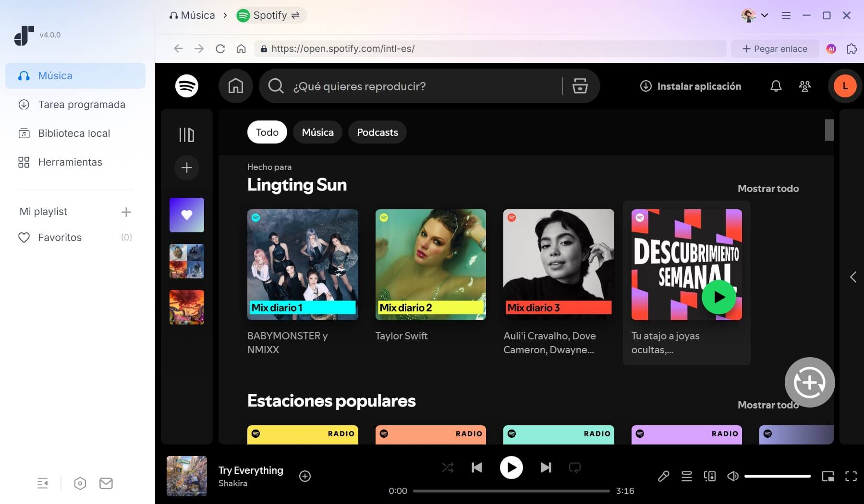Open Biblioteca local in sidebar
The height and width of the screenshot is (504, 864).
click(74, 133)
